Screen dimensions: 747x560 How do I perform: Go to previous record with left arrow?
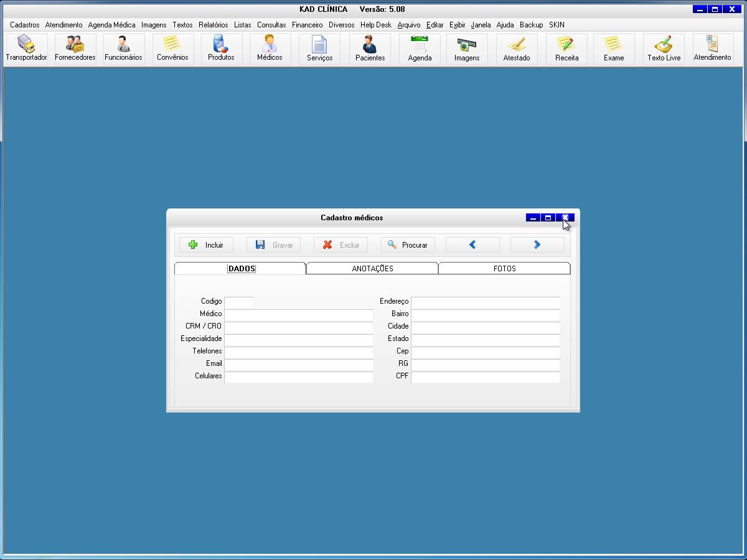click(x=472, y=245)
